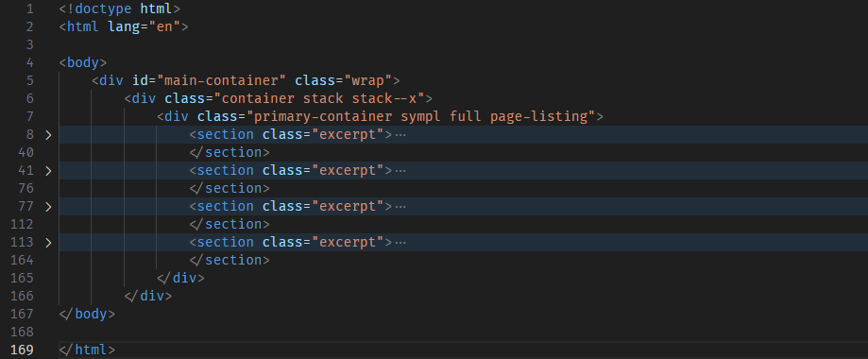Click the "main-container" id value

coord(221,80)
